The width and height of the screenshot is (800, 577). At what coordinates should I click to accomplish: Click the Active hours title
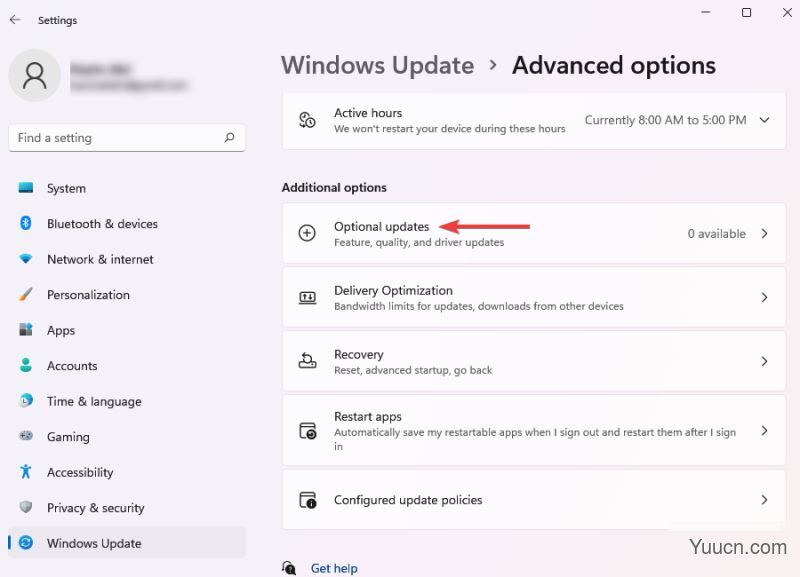(x=368, y=113)
